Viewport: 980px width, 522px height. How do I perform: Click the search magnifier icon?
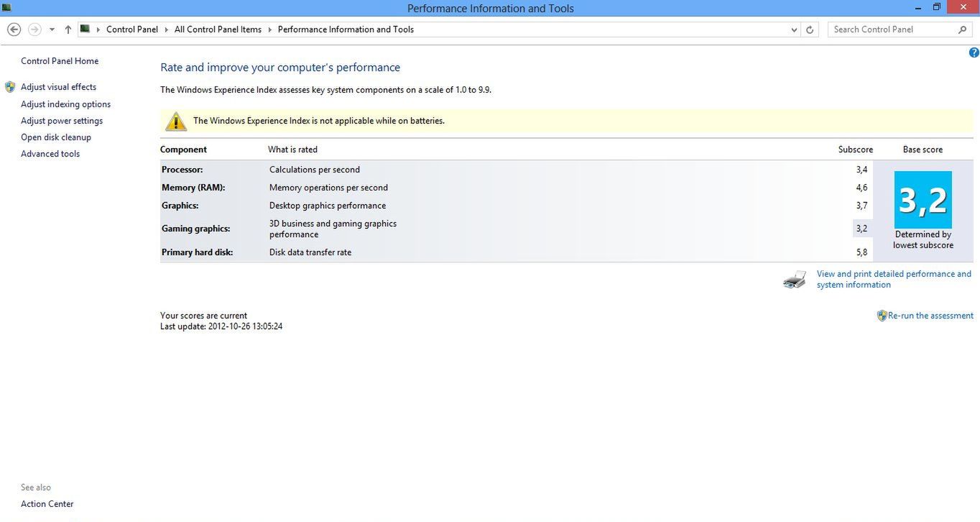click(963, 29)
